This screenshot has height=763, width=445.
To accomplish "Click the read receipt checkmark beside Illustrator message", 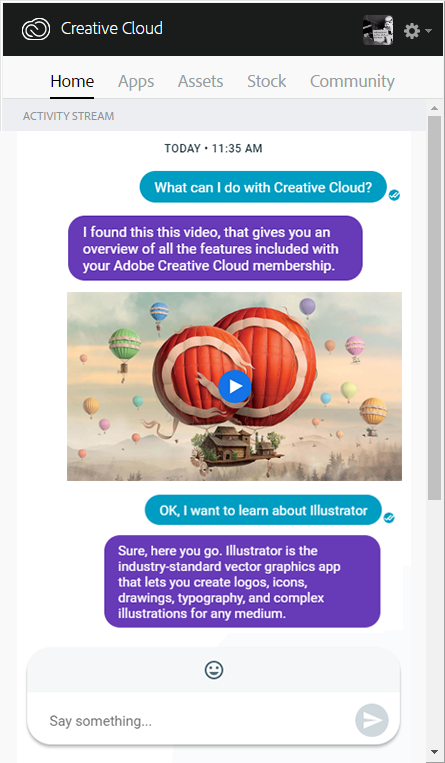I will (389, 518).
